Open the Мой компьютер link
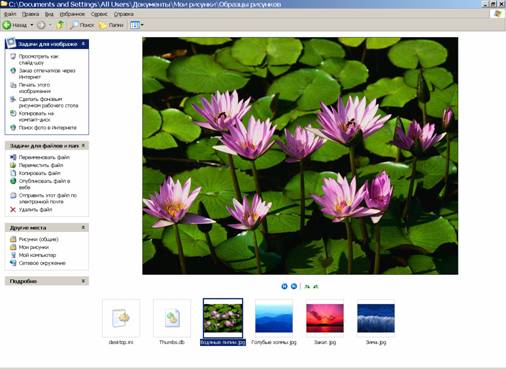The image size is (506, 369). pos(37,255)
